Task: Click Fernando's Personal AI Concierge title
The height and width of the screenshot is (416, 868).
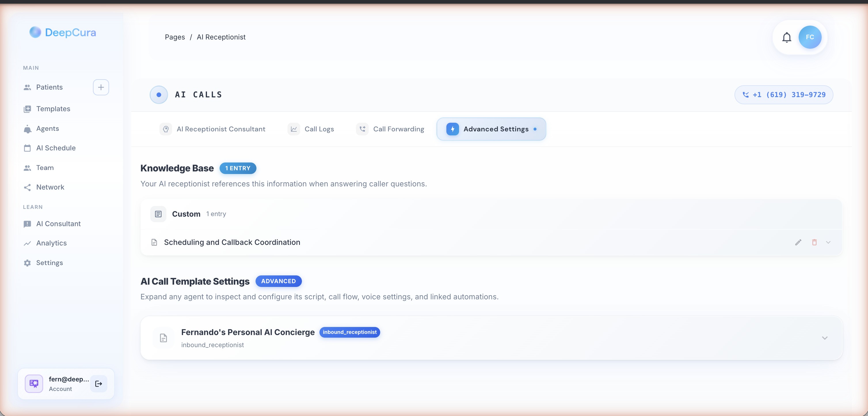Action: (248, 332)
